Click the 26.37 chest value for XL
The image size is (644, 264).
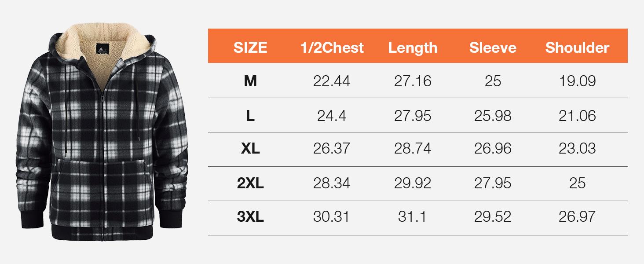332,149
